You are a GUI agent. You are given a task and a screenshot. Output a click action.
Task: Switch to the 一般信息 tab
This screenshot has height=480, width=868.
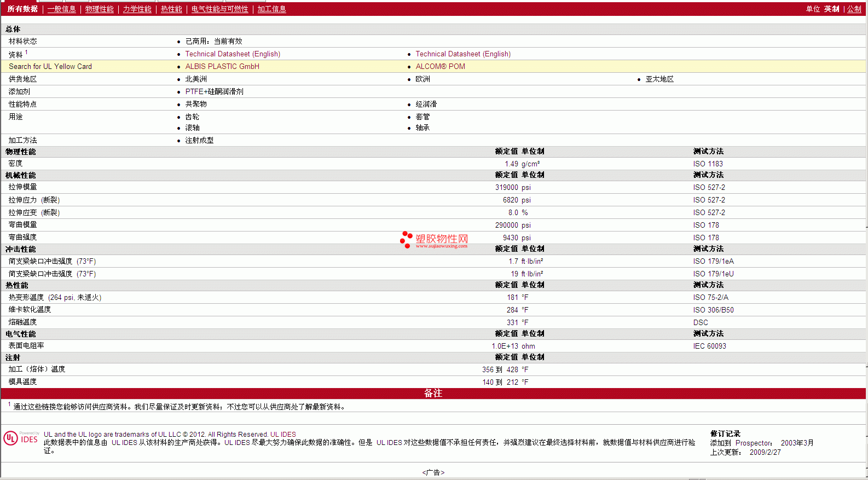[61, 9]
